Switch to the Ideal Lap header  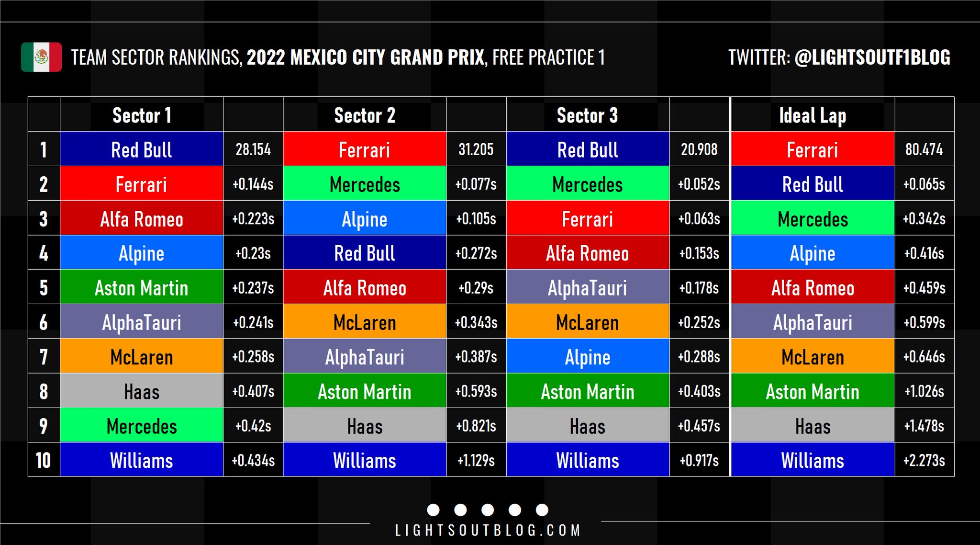(x=813, y=115)
